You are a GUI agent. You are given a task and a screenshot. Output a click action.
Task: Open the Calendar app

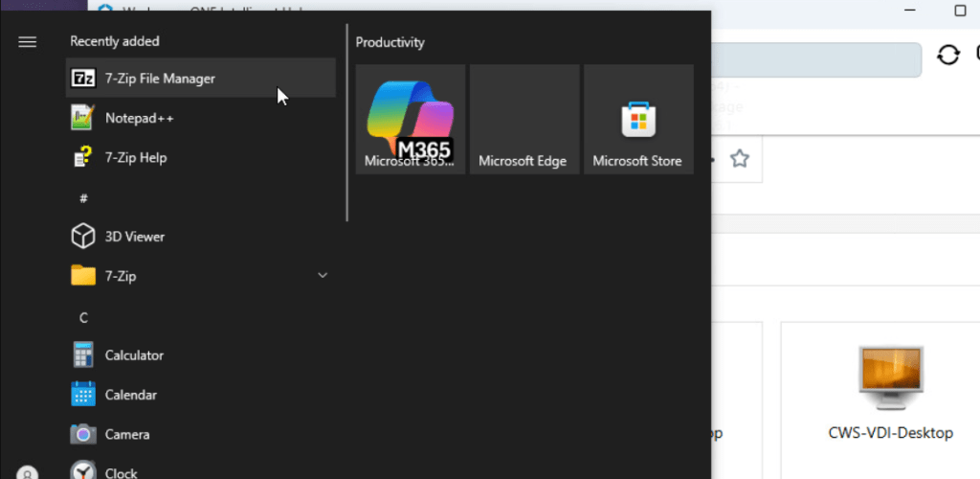point(131,395)
